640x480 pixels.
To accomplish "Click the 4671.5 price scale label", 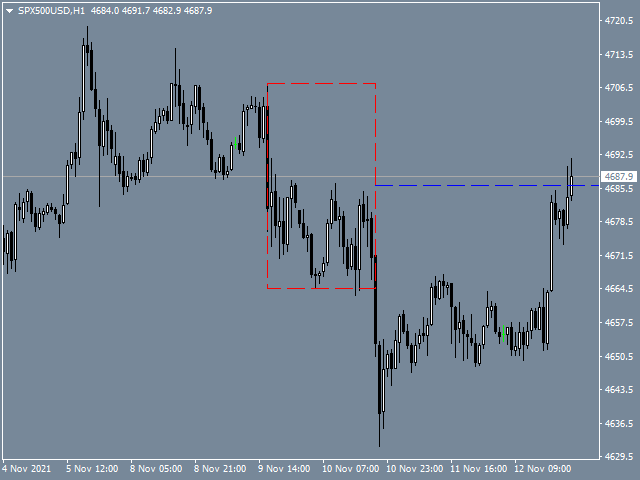I will coord(619,256).
